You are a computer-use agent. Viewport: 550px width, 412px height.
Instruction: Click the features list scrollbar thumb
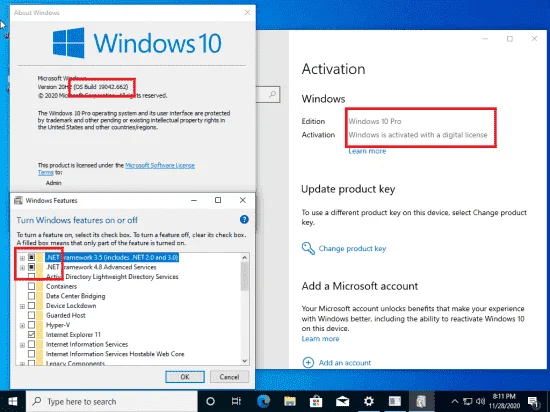point(244,276)
